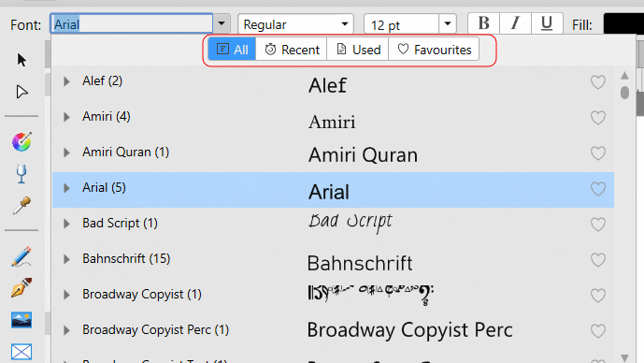Favourite the Bad Script font heart
Screen dimensions: 644x363
[x=598, y=225]
